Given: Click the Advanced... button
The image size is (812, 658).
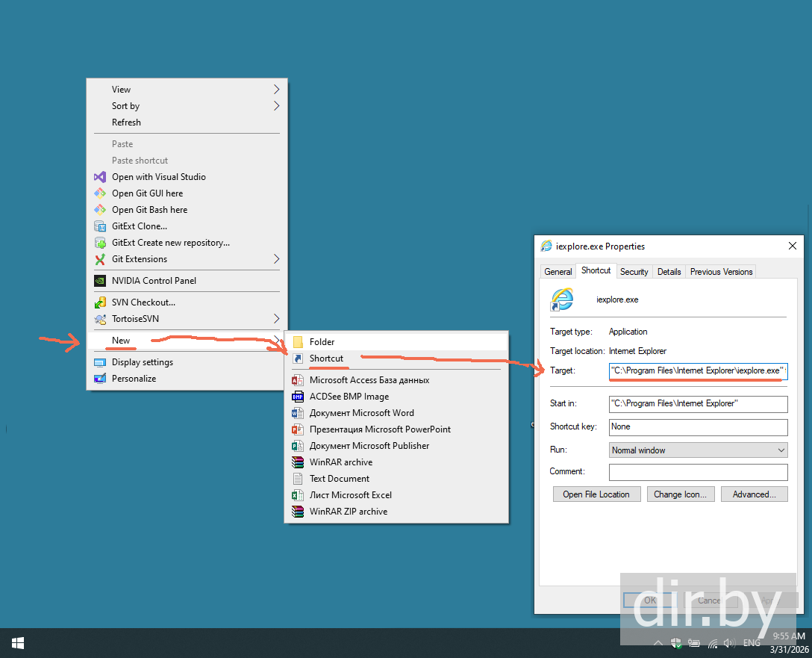Looking at the screenshot, I should [754, 494].
